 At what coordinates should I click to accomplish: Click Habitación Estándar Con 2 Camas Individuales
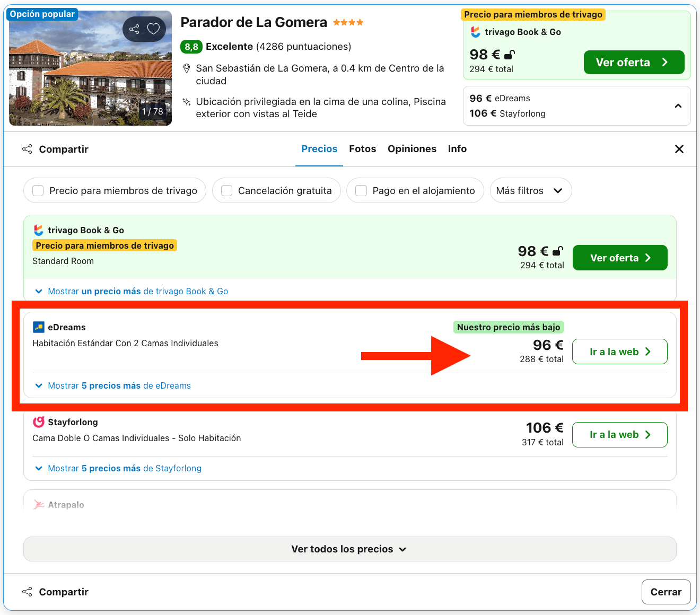(x=125, y=343)
